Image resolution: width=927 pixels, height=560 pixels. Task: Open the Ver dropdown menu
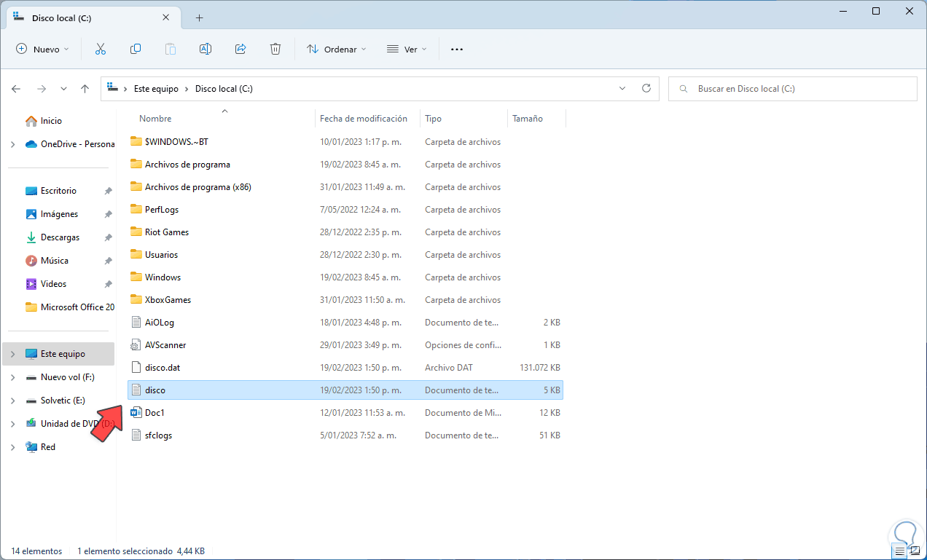coord(407,49)
